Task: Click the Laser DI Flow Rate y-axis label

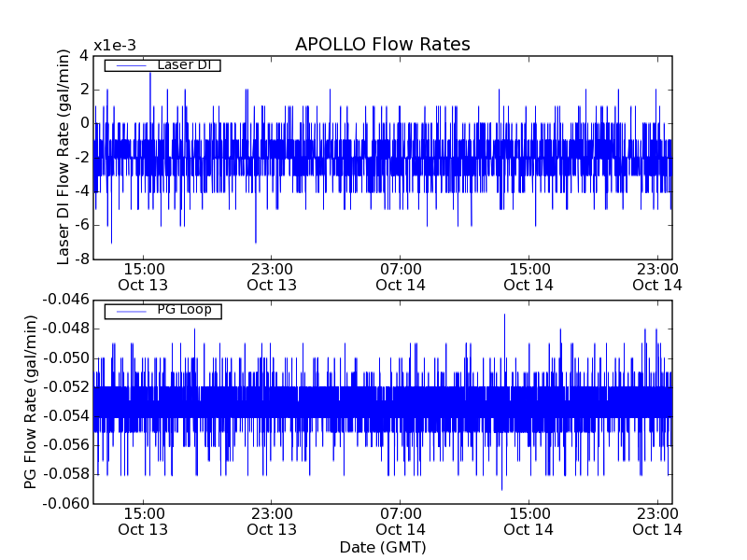Action: (64, 156)
